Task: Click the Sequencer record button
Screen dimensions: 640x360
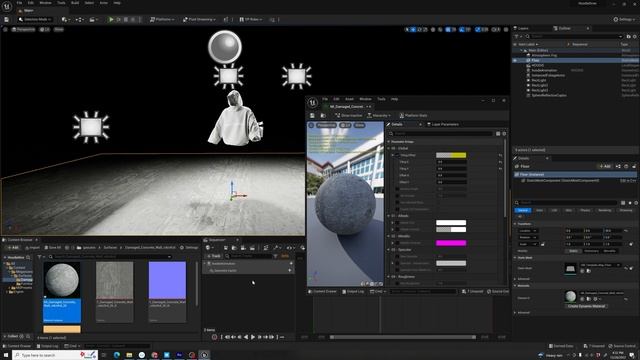Action: [x=214, y=337]
